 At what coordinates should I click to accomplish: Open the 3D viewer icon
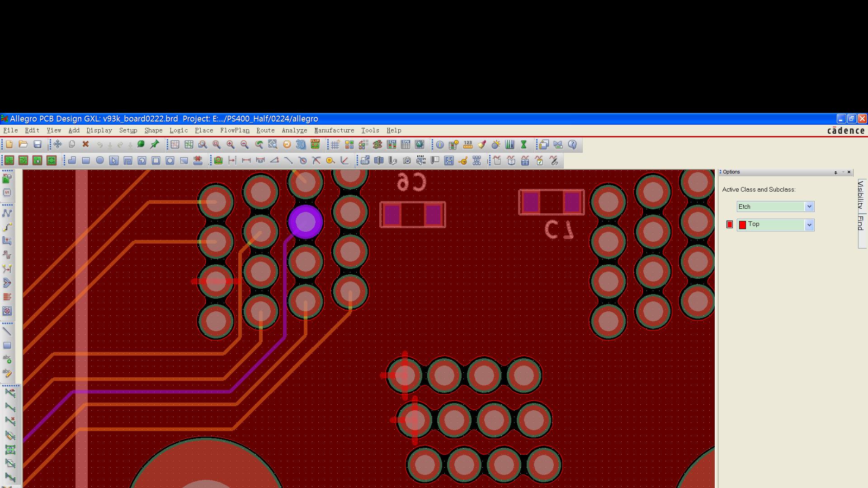tap(301, 145)
